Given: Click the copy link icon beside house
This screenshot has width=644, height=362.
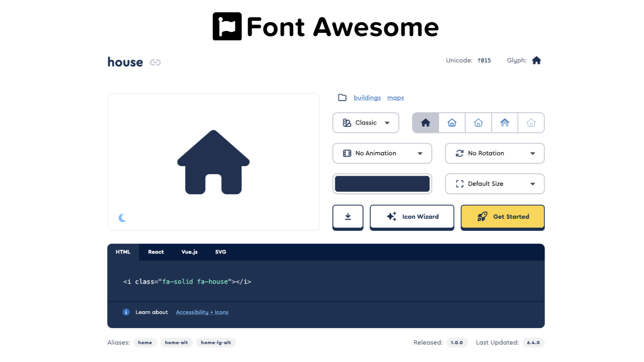Looking at the screenshot, I should 155,62.
